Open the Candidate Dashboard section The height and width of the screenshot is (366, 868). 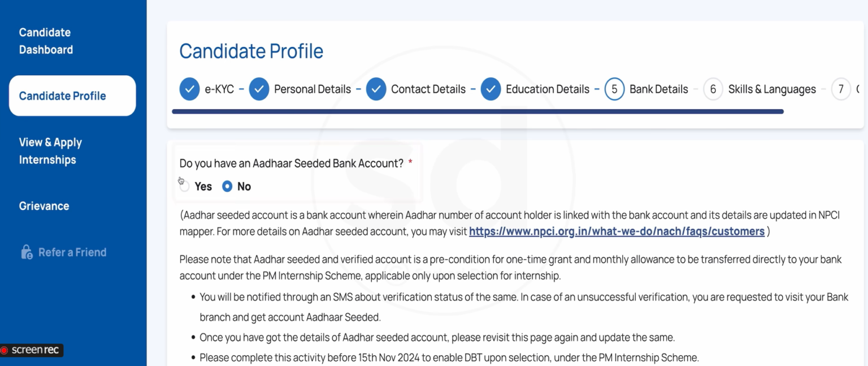point(45,41)
